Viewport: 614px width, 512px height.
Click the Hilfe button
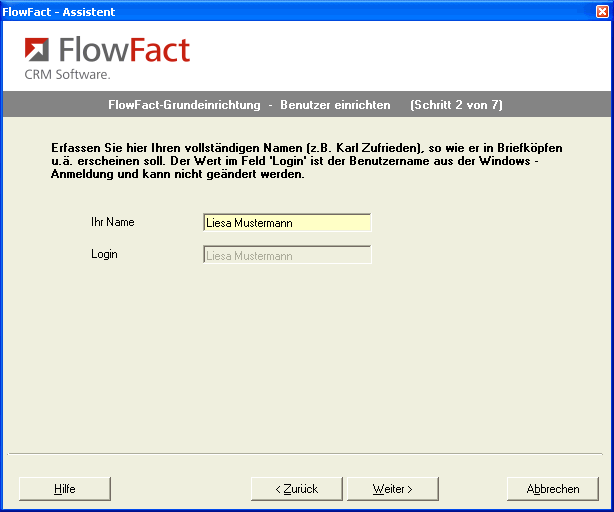[x=65, y=489]
